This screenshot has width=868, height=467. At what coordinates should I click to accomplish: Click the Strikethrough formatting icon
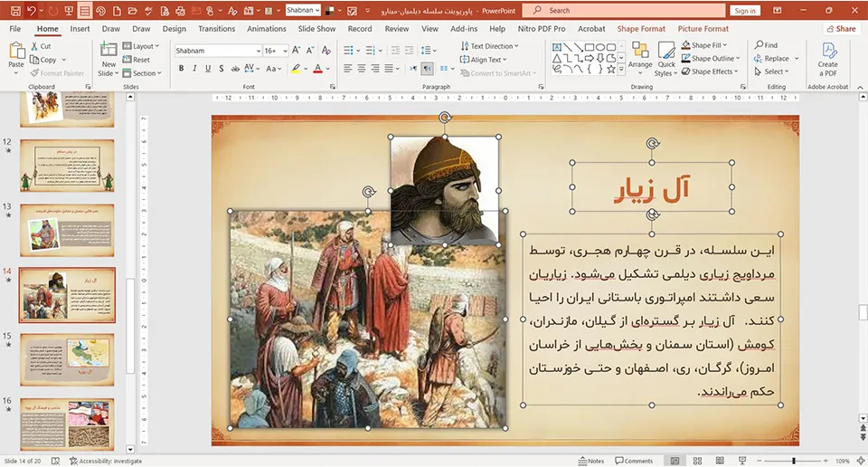pos(235,69)
